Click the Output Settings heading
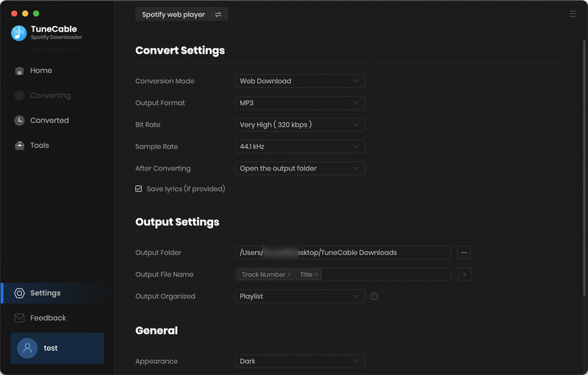The width and height of the screenshot is (588, 375). pos(177,222)
